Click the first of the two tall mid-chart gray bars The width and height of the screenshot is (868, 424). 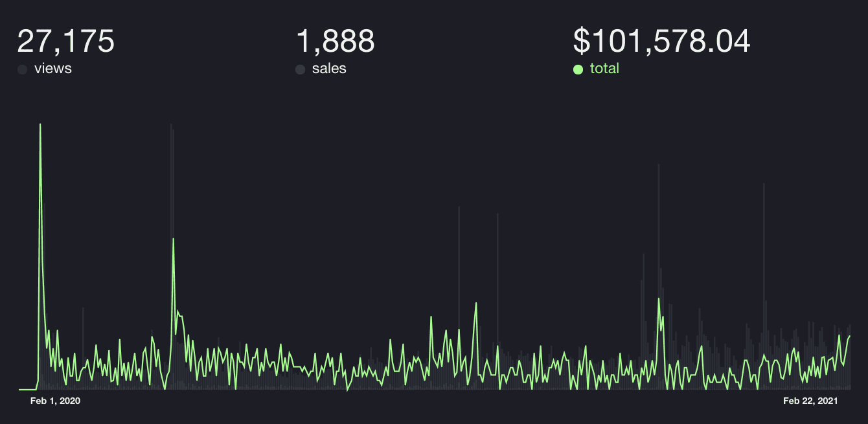coord(459,208)
